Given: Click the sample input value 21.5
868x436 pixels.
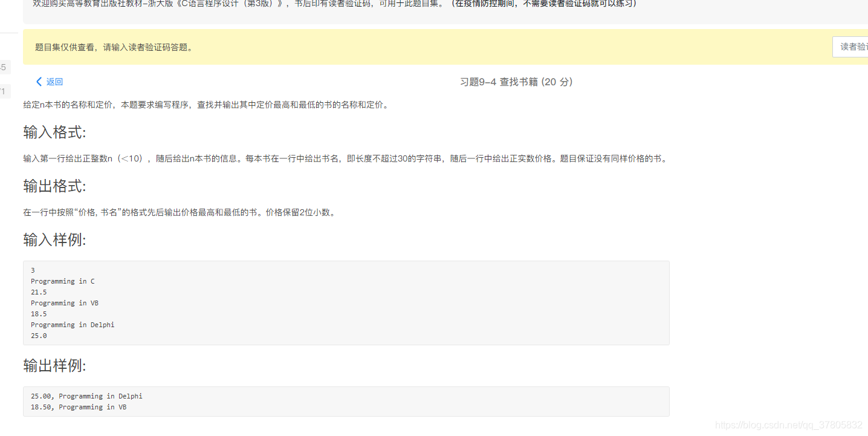Looking at the screenshot, I should coord(39,292).
